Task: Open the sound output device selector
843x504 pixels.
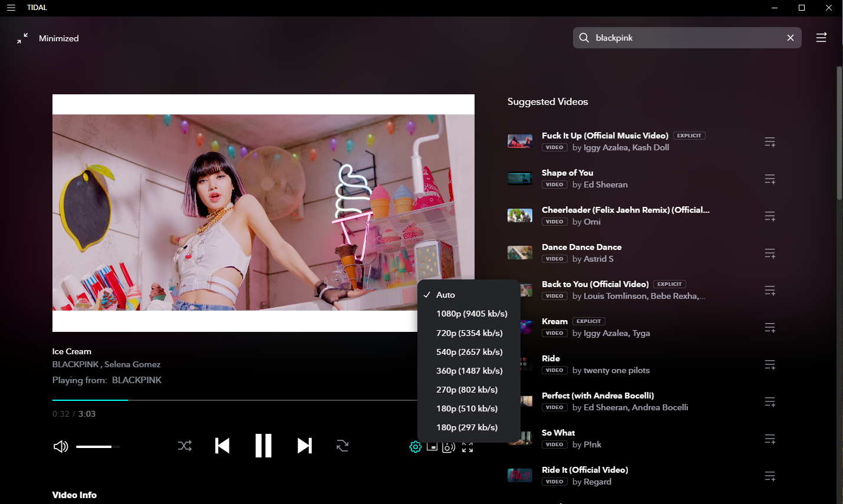Action: (x=449, y=447)
